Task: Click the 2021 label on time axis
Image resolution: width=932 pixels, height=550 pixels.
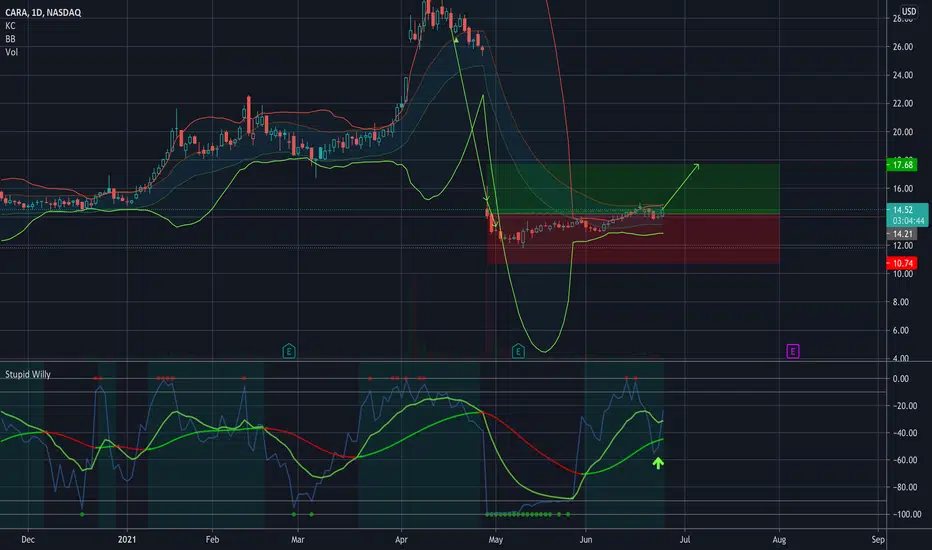Action: coord(127,539)
